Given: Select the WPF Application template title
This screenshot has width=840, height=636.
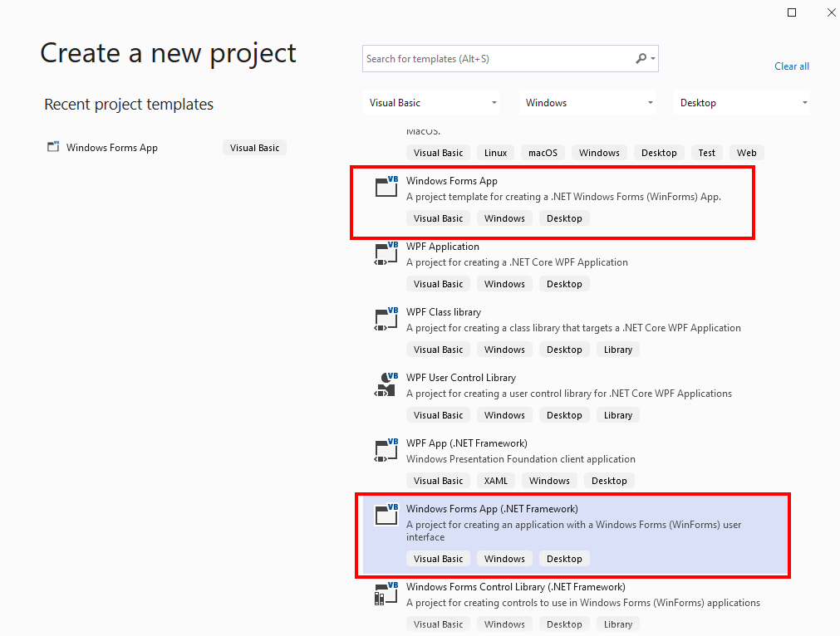Looking at the screenshot, I should click(x=443, y=247).
